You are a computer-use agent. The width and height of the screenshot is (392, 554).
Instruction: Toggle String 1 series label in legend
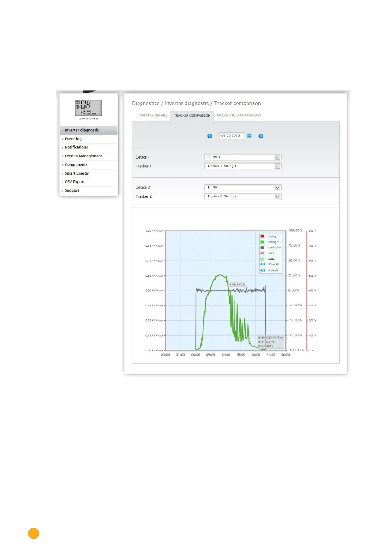pyautogui.click(x=273, y=236)
